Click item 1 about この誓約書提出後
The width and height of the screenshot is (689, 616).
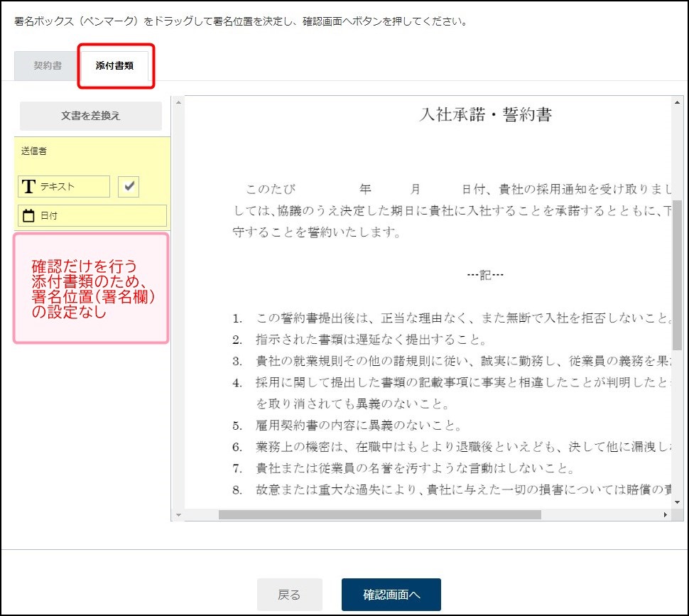tap(452, 318)
